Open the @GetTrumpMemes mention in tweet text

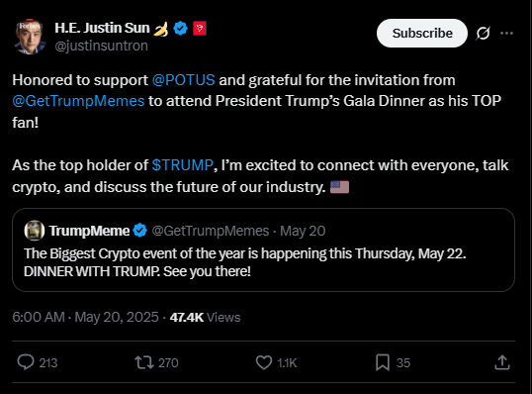pyautogui.click(x=78, y=101)
